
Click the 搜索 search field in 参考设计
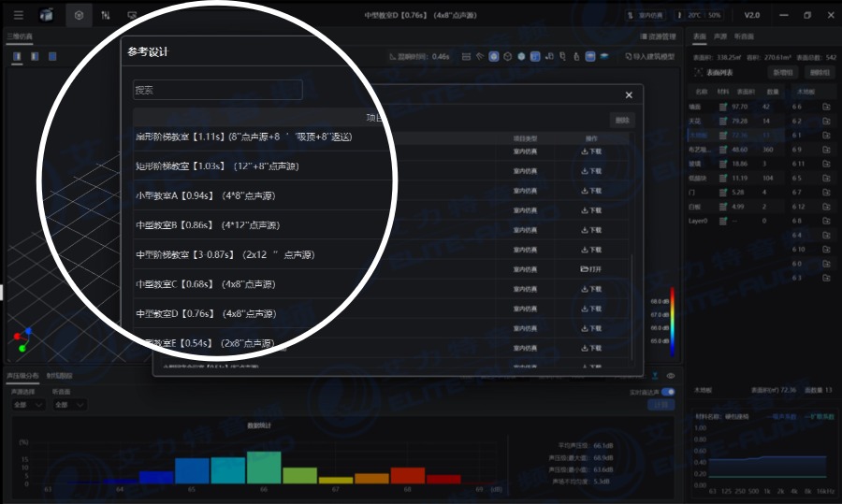(217, 90)
